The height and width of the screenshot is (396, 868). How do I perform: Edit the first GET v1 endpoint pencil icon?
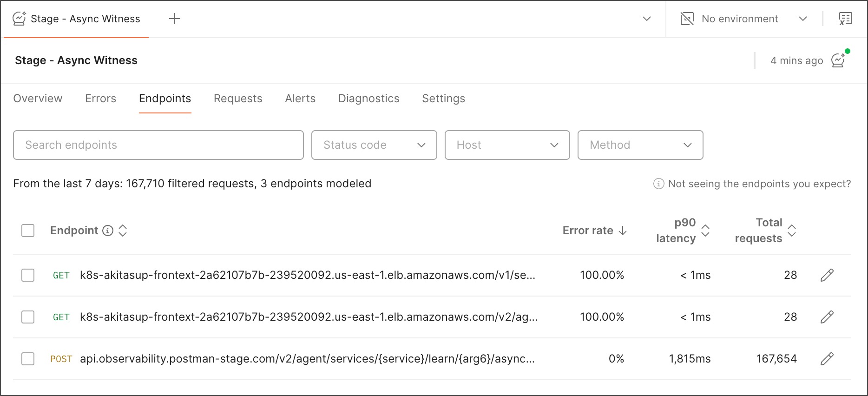coord(827,275)
